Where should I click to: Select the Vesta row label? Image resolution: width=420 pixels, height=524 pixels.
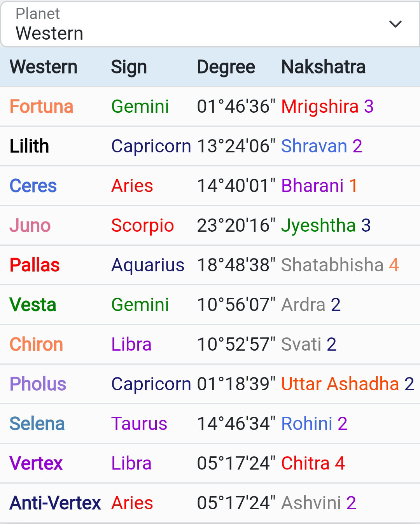(33, 305)
